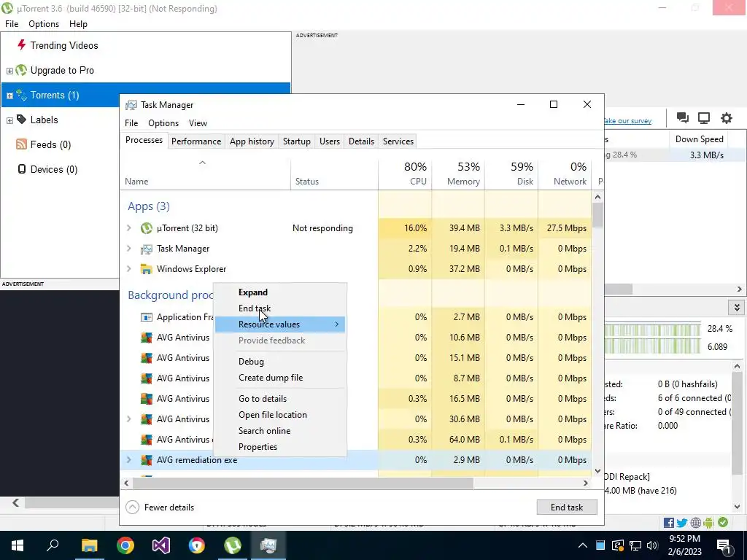Click the Task Manager taskbar icon
The image size is (747, 560).
pyautogui.click(x=268, y=545)
